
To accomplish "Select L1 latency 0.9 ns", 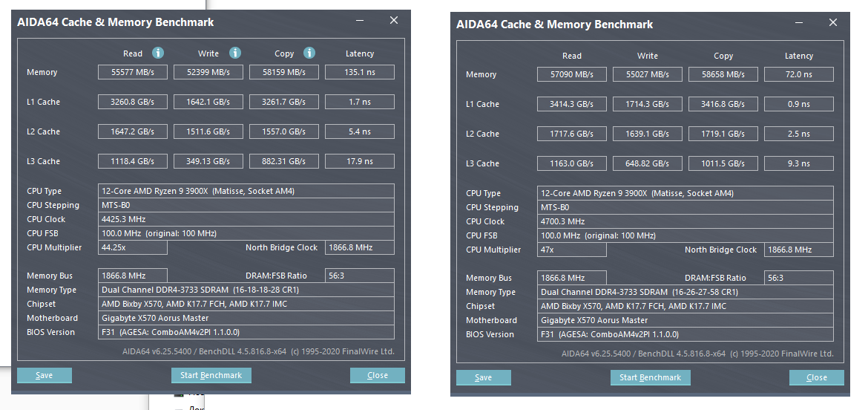I will tap(799, 104).
